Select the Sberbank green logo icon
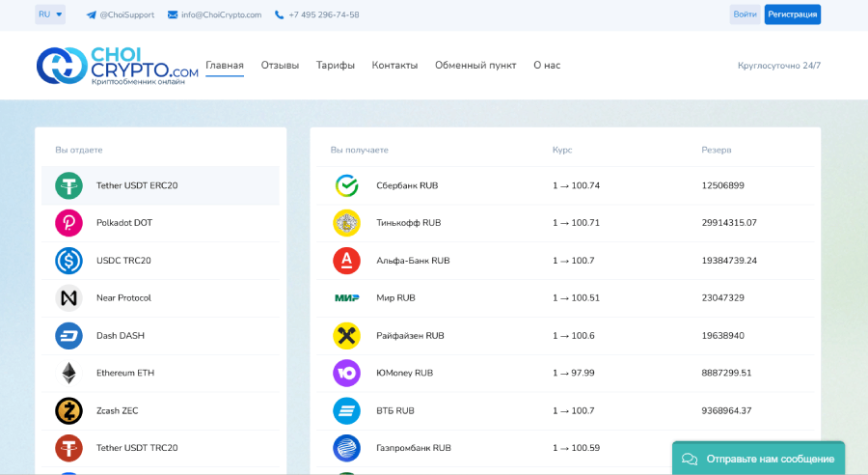 [x=346, y=185]
